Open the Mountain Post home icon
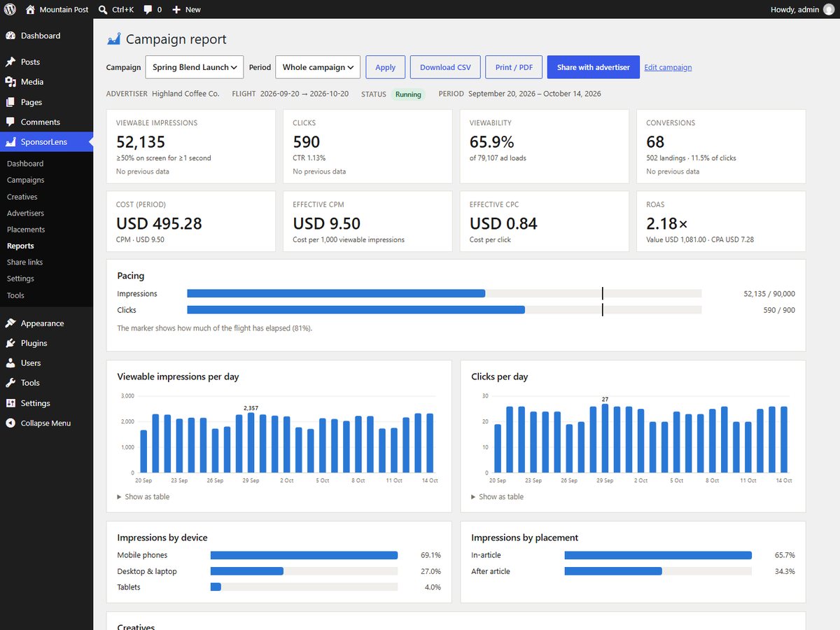This screenshot has width=840, height=630. click(x=30, y=10)
